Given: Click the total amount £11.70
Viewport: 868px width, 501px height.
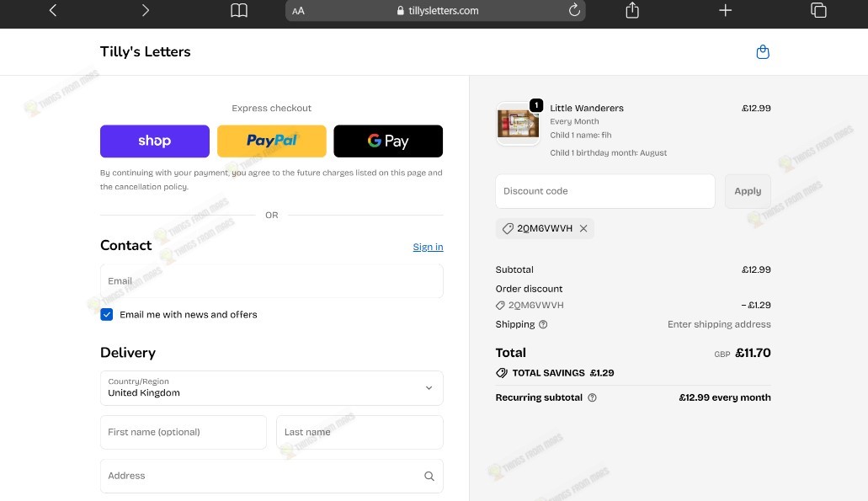Looking at the screenshot, I should [x=753, y=353].
